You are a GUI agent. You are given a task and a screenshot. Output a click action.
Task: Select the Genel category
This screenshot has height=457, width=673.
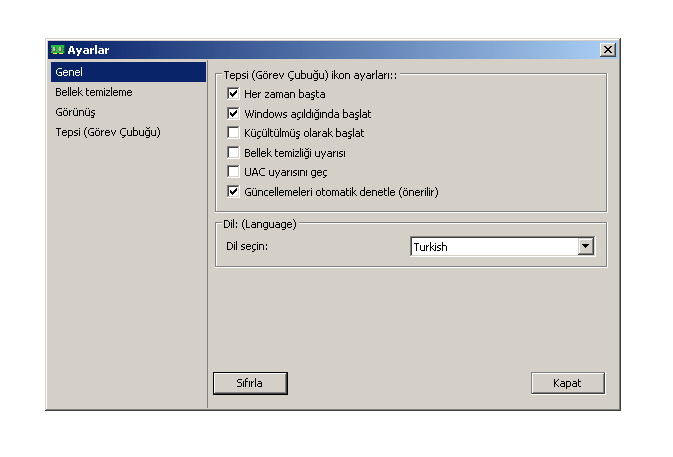point(128,72)
